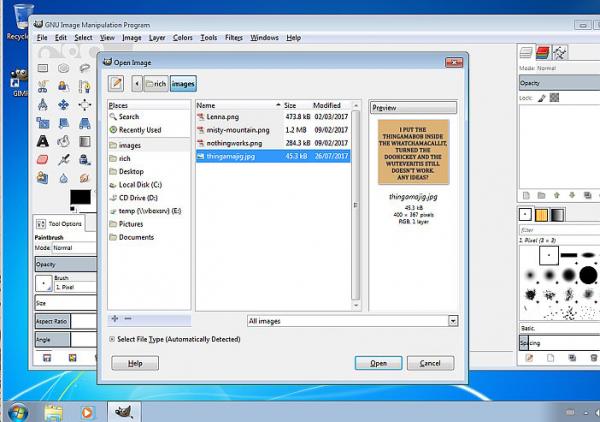Open the Colors menu
The height and width of the screenshot is (422, 600).
click(183, 37)
